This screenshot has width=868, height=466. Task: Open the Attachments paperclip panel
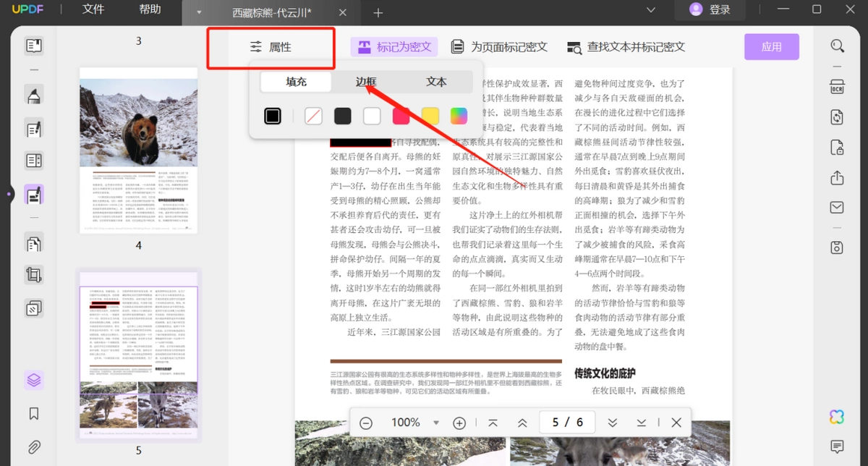[34, 446]
